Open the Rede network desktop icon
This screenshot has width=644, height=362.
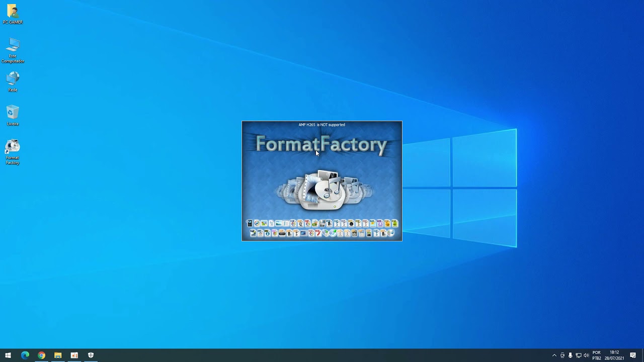13,81
